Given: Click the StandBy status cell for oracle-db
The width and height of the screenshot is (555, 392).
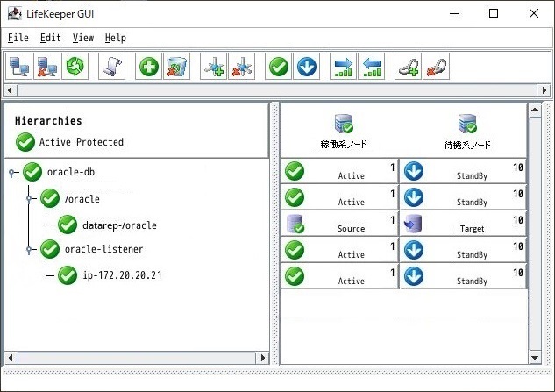Looking at the screenshot, I should 463,171.
